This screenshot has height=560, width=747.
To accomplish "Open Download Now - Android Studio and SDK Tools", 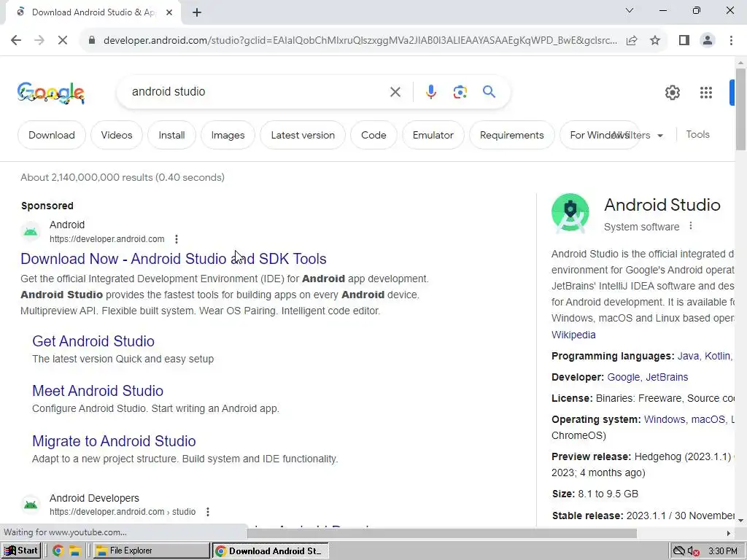I will (174, 259).
